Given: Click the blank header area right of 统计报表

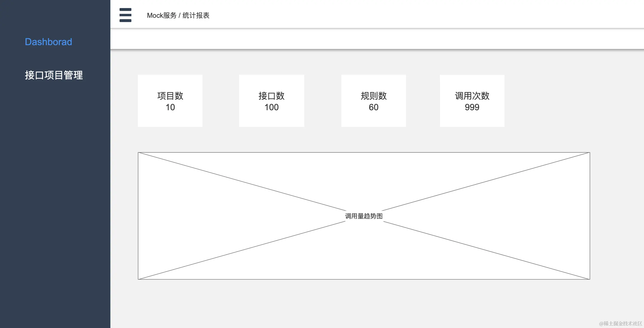Looking at the screenshot, I should point(404,15).
